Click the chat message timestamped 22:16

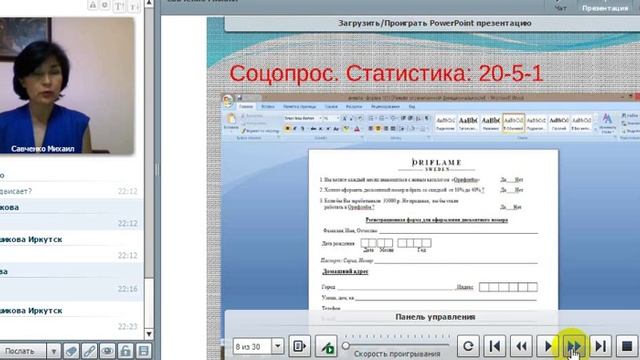(x=71, y=282)
